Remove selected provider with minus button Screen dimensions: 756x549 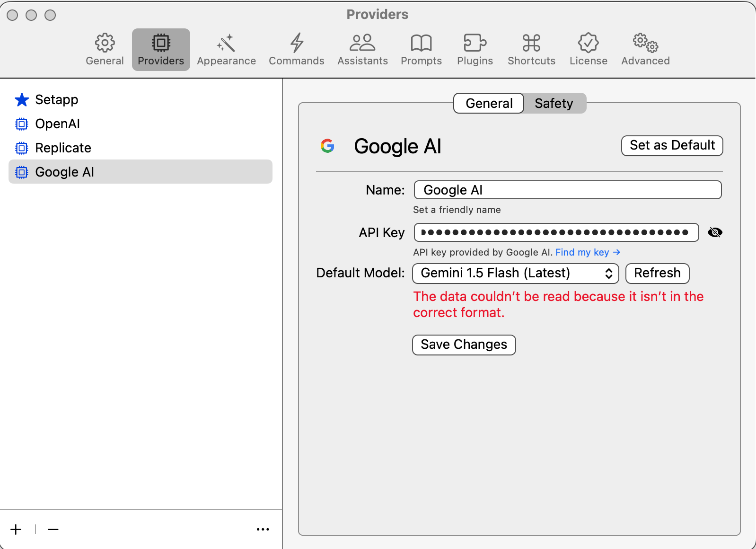coord(53,529)
